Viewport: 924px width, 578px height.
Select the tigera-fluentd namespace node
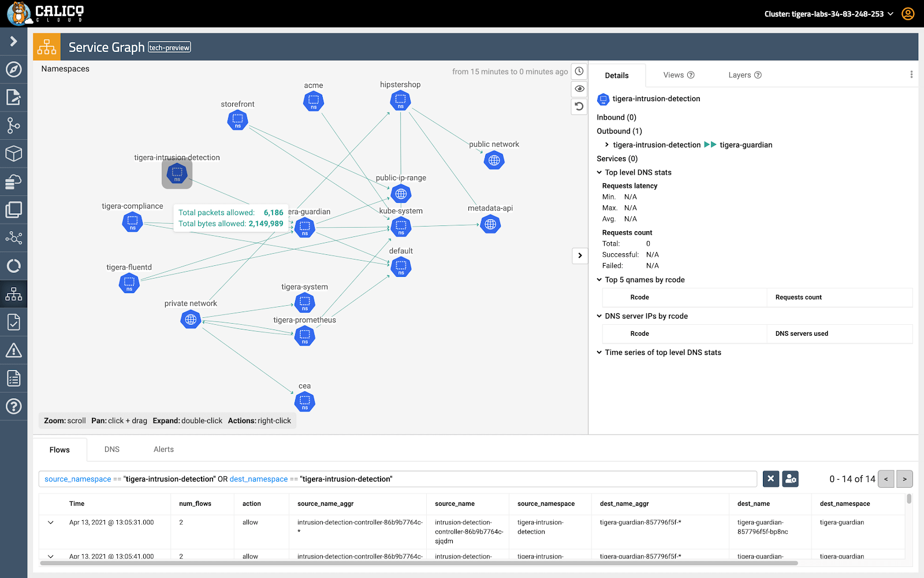click(129, 283)
